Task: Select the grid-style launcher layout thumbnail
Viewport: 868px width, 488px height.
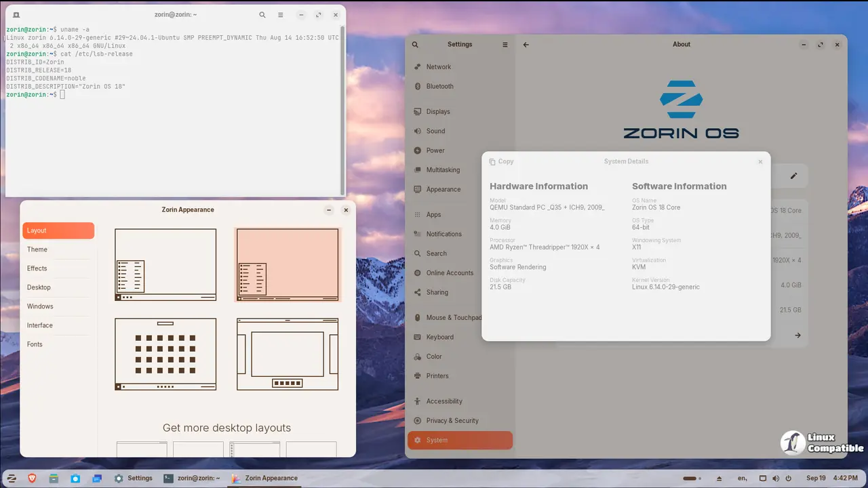Action: [x=165, y=354]
